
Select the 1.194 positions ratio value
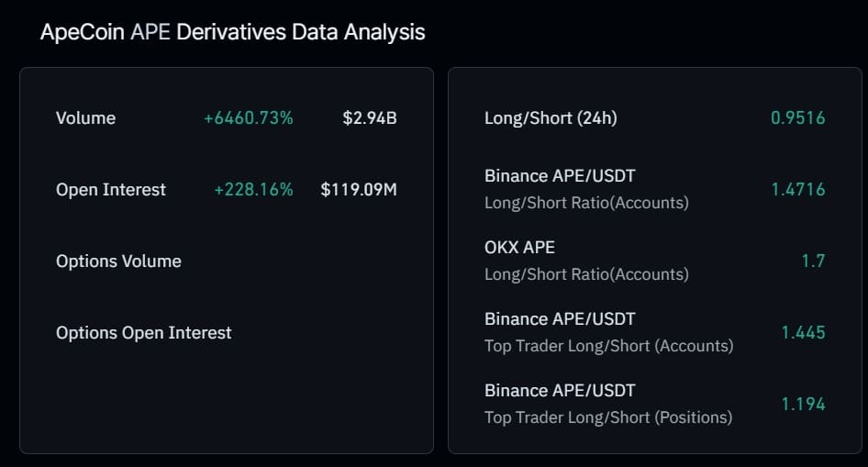coord(803,405)
